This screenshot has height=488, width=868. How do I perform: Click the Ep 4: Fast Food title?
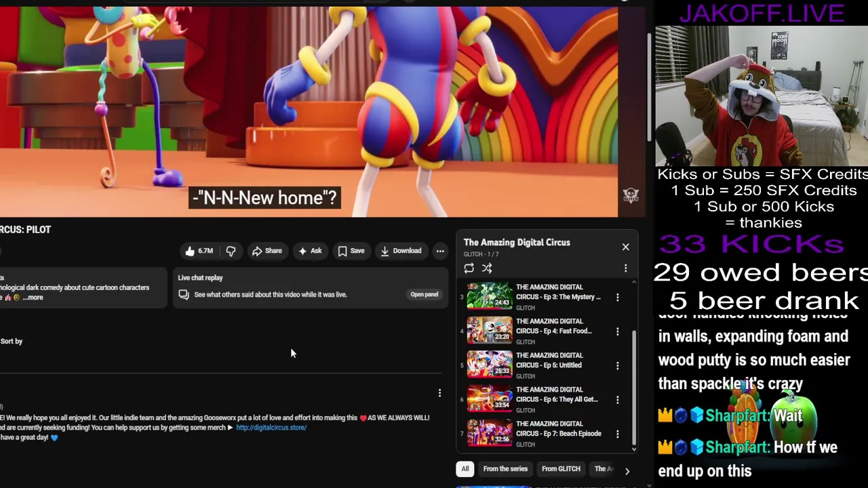(x=553, y=326)
